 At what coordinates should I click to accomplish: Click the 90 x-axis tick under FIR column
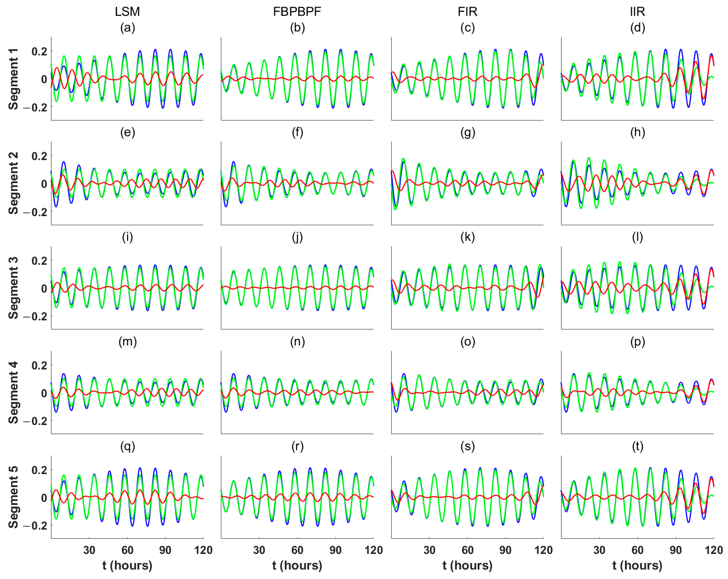505,550
